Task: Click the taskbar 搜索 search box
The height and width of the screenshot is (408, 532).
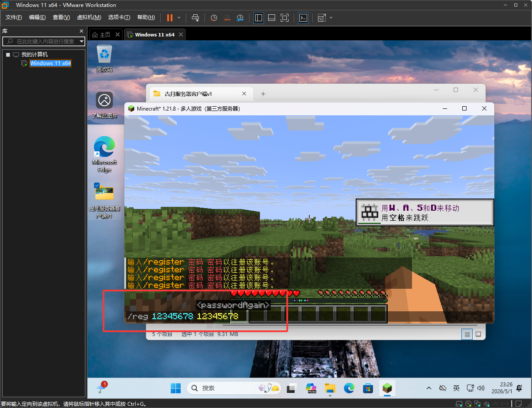Action: click(234, 388)
